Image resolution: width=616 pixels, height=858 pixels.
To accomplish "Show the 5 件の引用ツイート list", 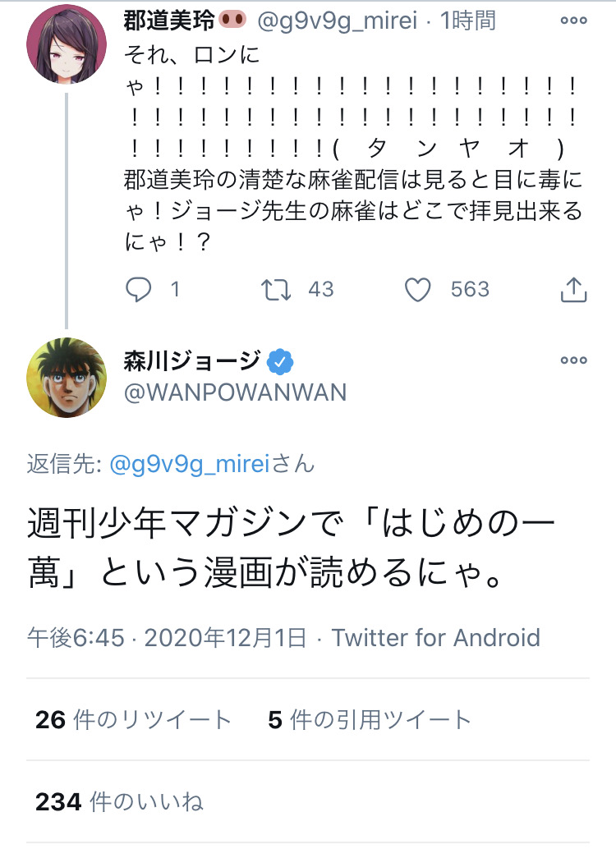I will [370, 719].
